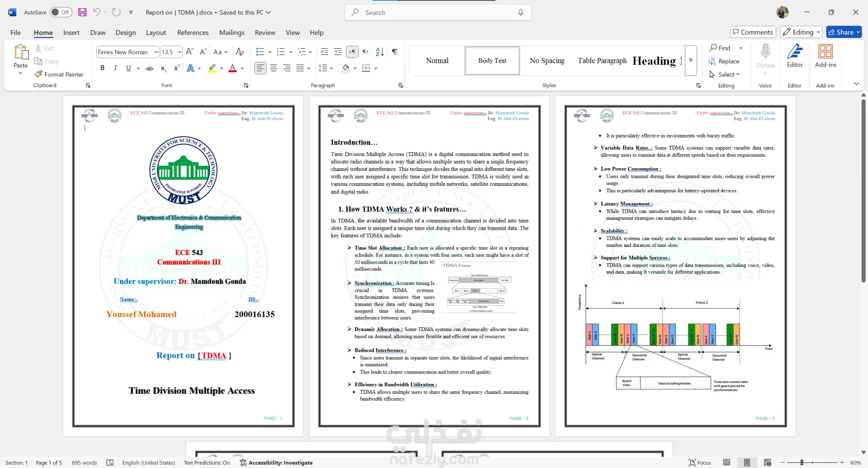Increase indent of the paragraph
Image resolution: width=868 pixels, height=468 pixels.
click(338, 52)
